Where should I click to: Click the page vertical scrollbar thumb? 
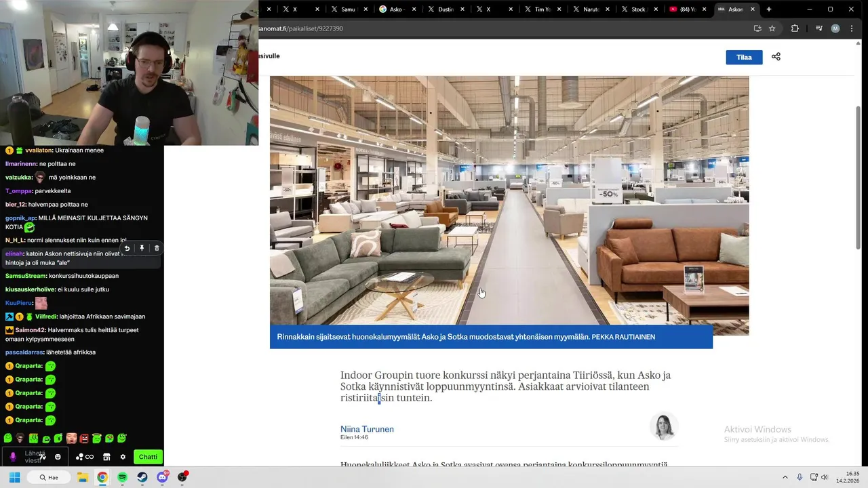859,176
